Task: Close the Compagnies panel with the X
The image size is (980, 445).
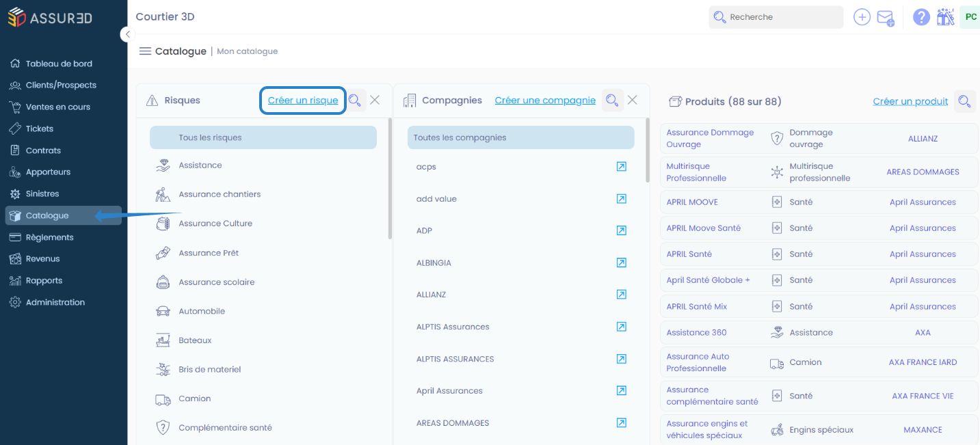Action: (633, 100)
